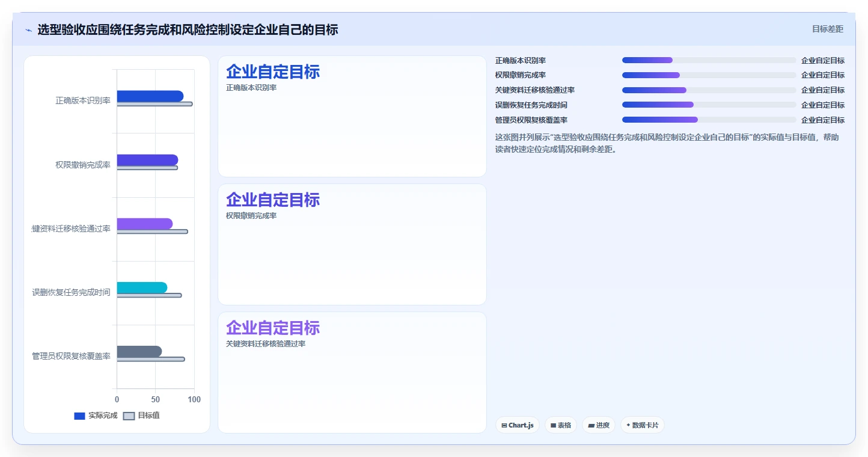
Task: Select the Chart.js tag
Action: pos(518,425)
